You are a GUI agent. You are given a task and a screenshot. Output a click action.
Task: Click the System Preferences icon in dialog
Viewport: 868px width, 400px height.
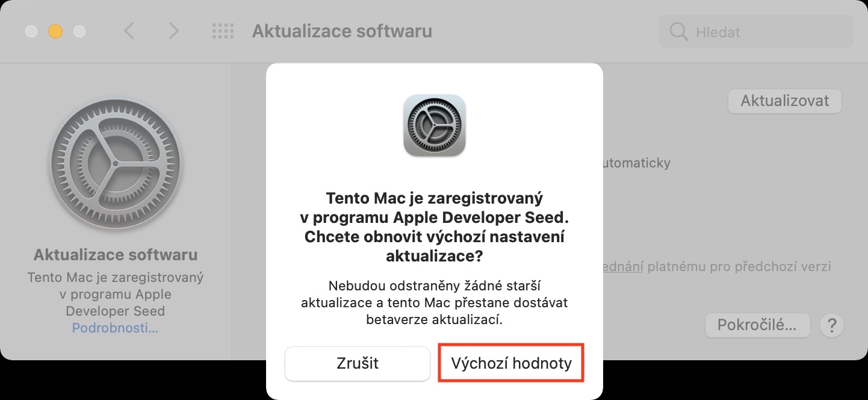435,125
